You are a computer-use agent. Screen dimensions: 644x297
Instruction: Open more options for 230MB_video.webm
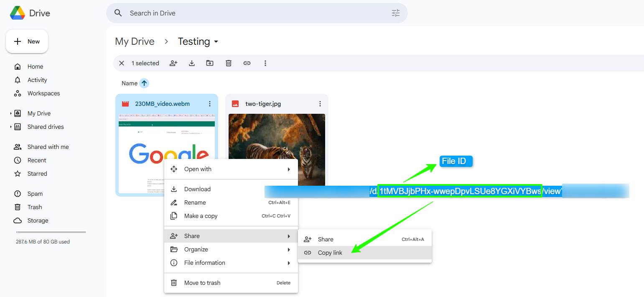coord(210,104)
